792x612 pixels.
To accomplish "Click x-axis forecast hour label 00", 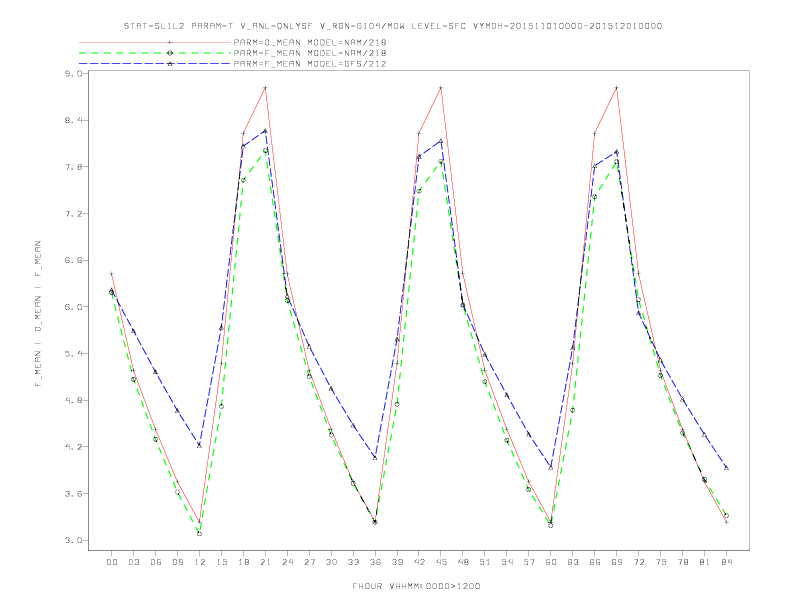I will (x=112, y=562).
